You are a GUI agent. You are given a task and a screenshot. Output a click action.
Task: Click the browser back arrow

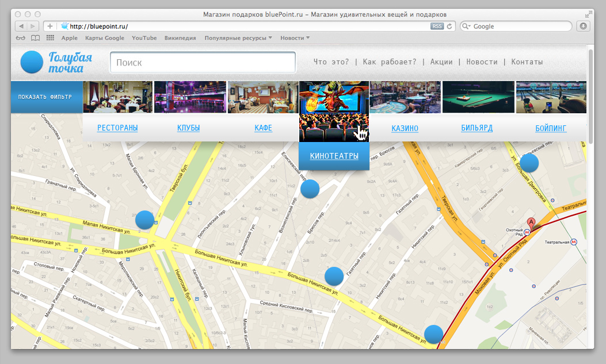[x=21, y=26]
